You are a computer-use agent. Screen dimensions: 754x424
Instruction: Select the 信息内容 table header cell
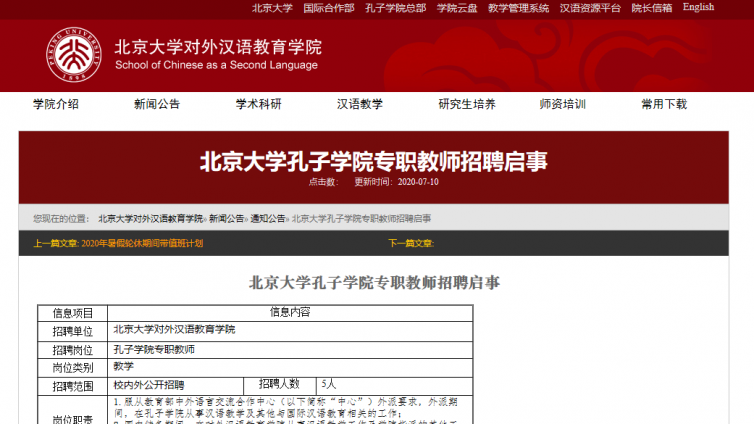(290, 312)
